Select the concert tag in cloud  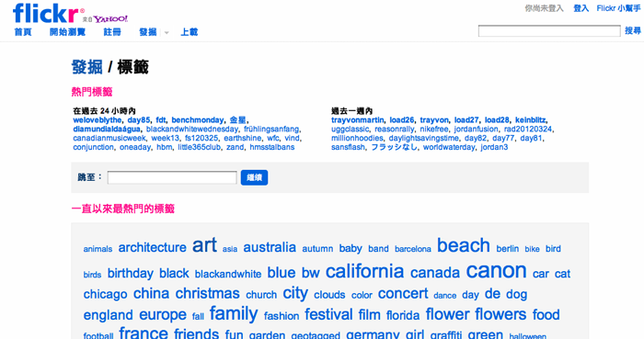403,293
